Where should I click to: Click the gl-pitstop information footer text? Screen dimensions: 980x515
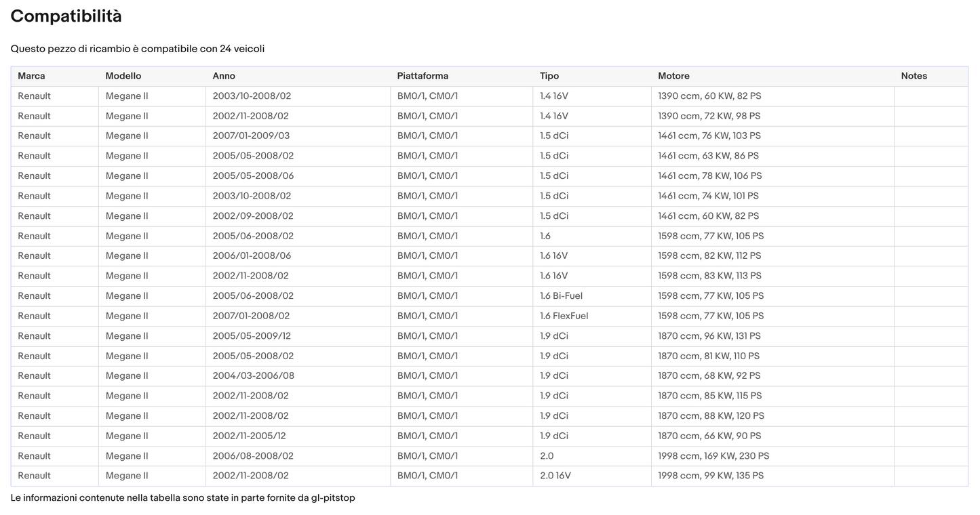(182, 498)
